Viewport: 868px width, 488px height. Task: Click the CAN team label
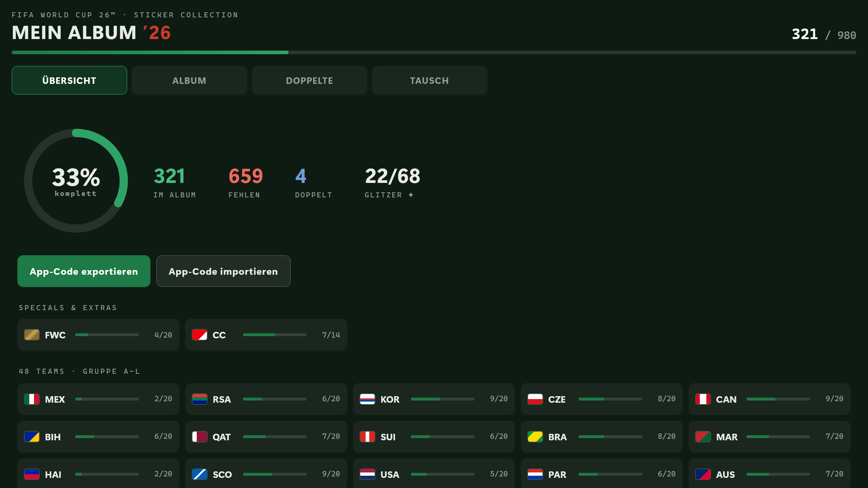tap(726, 399)
